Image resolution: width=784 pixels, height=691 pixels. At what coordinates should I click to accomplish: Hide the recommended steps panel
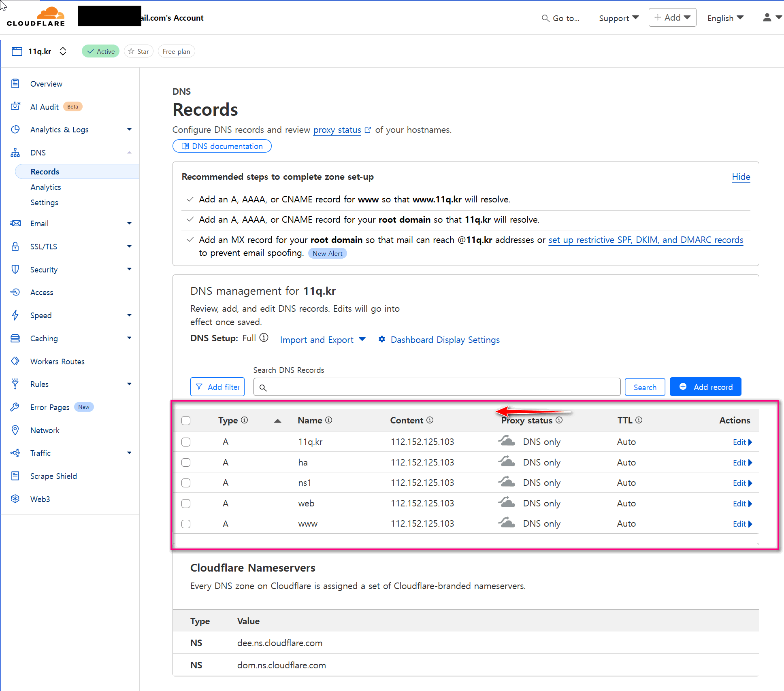click(741, 177)
